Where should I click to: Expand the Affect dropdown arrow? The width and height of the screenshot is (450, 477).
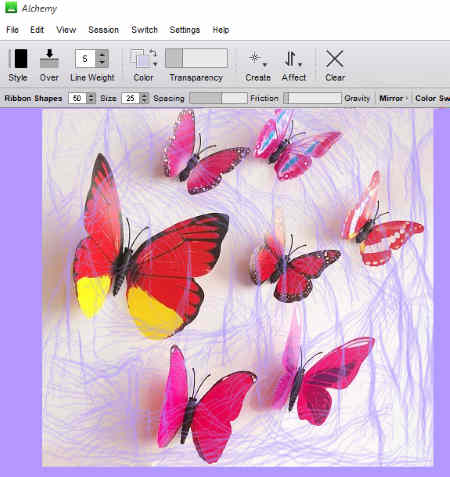pos(300,65)
